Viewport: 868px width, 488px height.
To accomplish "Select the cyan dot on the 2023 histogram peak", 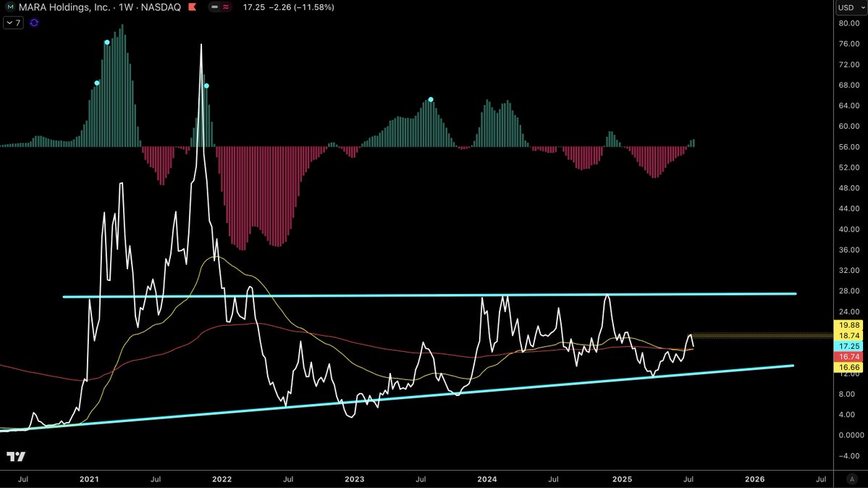I will point(431,100).
